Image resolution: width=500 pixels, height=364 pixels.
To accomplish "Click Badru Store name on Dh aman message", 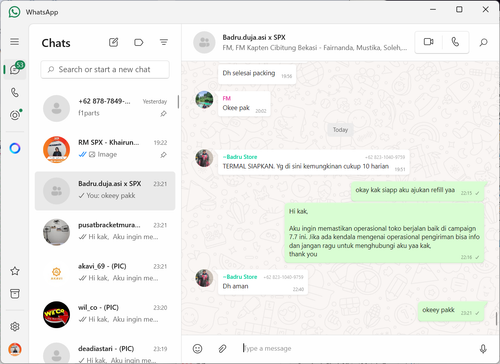I will point(240,277).
